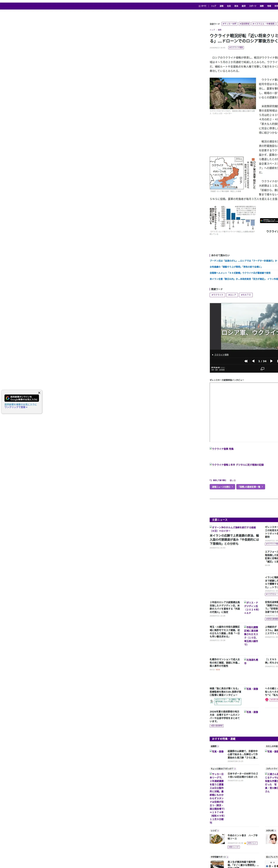Click the #夏の高校野球 tag
This screenshot has width=278, height=868.
(x=217, y=726)
